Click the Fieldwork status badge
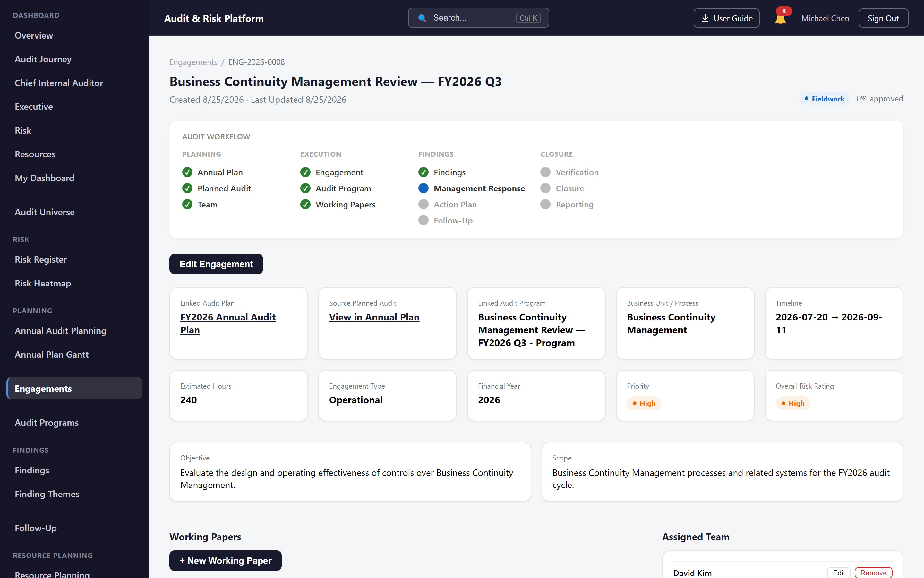The height and width of the screenshot is (578, 924). point(824,99)
